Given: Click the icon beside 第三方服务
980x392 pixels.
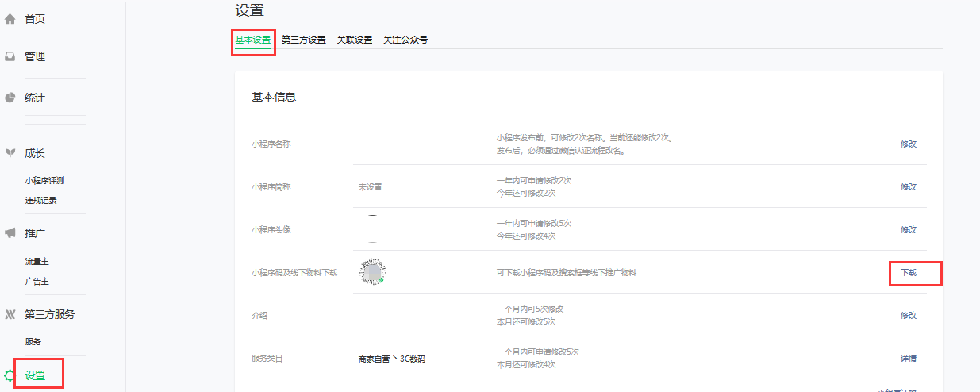Looking at the screenshot, I should 10,314.
